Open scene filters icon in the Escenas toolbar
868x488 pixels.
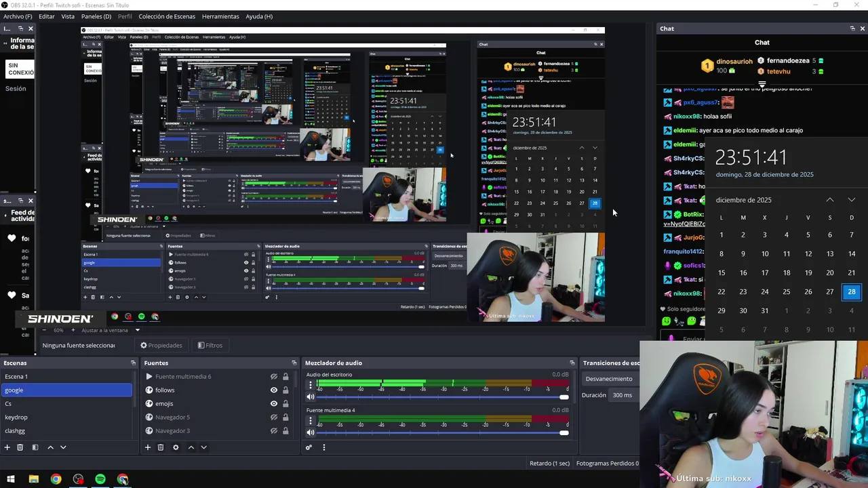pyautogui.click(x=35, y=447)
